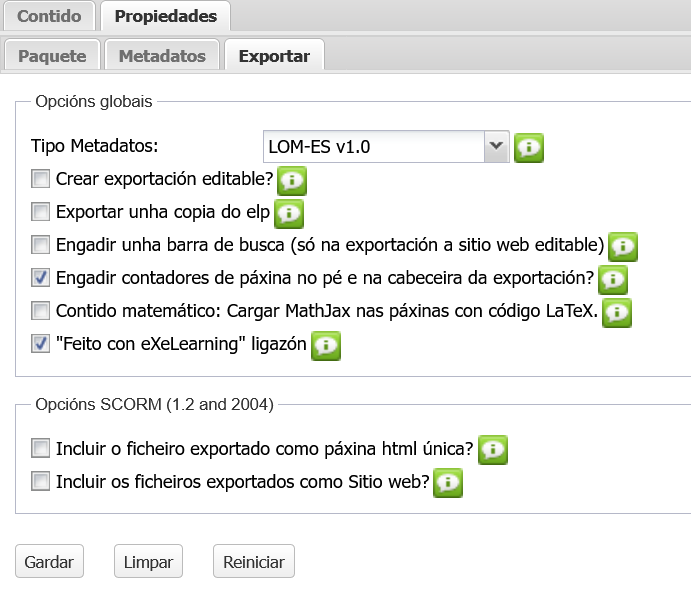This screenshot has width=691, height=591.
Task: Click the Reiniciar button
Action: [254, 562]
